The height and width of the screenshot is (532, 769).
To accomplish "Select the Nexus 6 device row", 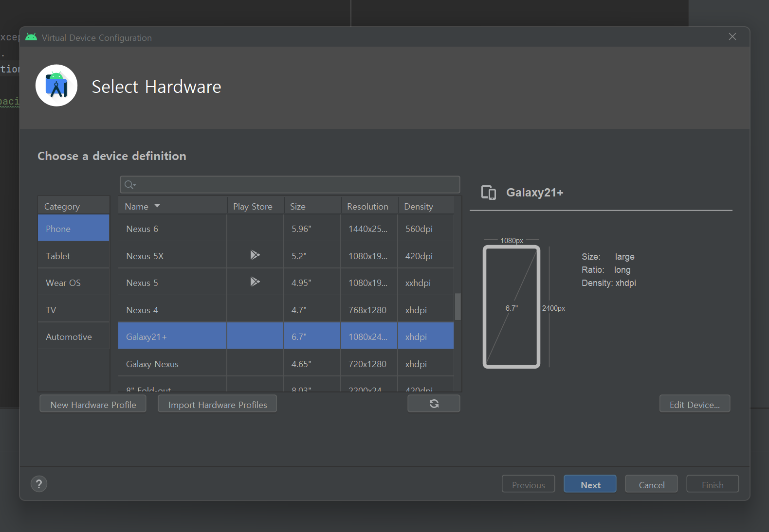I will [286, 228].
